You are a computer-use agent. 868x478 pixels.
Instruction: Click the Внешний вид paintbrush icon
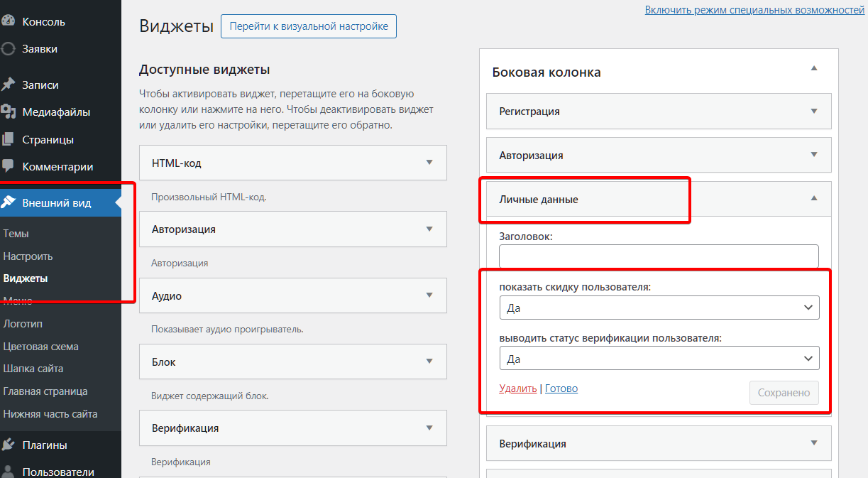pos(9,202)
